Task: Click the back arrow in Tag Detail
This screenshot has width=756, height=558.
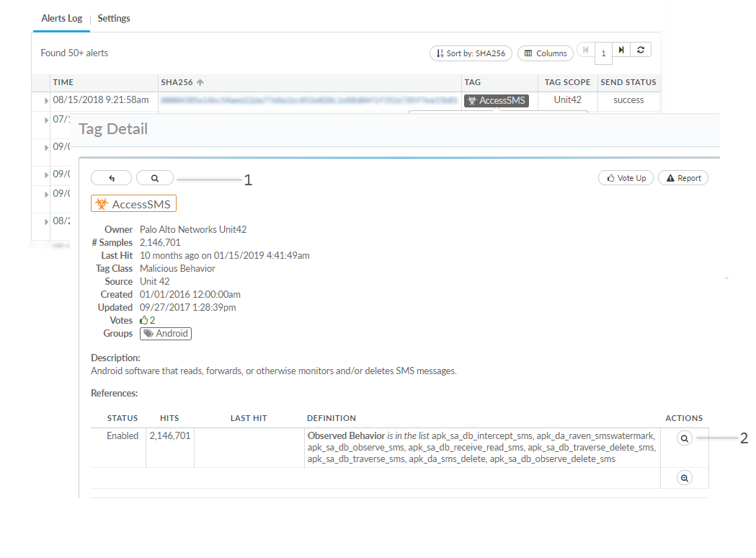Action: (x=112, y=178)
